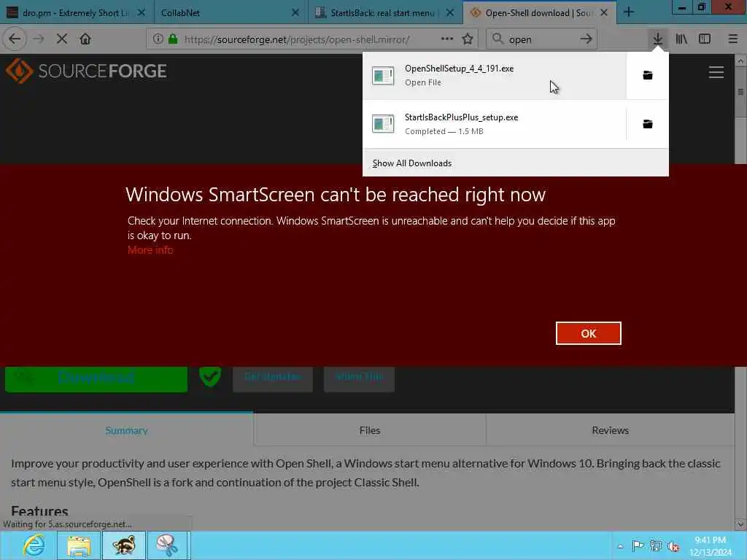Click the scrollbar down arrow
This screenshot has height=560, width=747.
point(740,524)
